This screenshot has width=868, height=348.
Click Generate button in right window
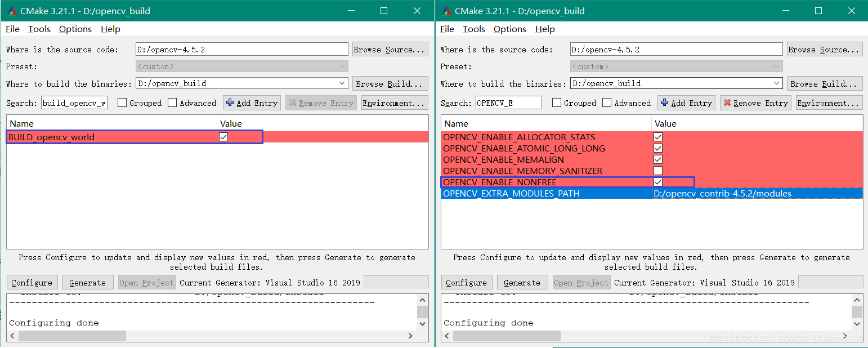coord(522,283)
